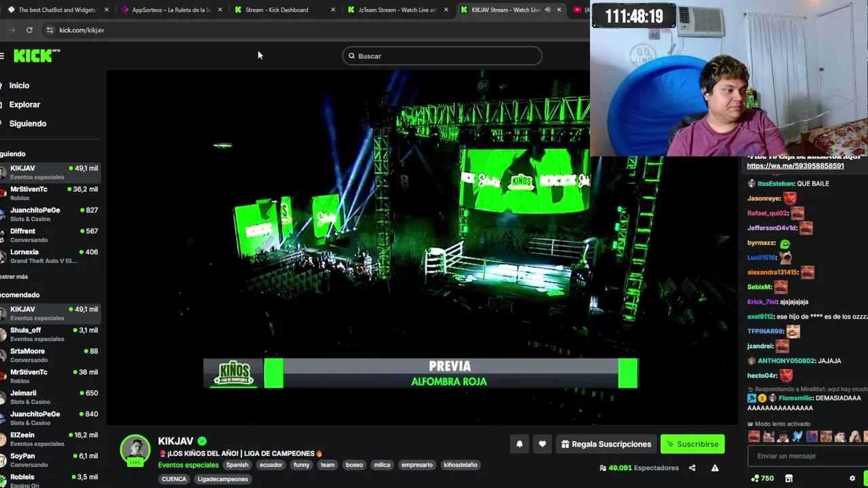Open SoyPan recommended channel
Screen dimensions: 868x488
pyautogui.click(x=52, y=460)
